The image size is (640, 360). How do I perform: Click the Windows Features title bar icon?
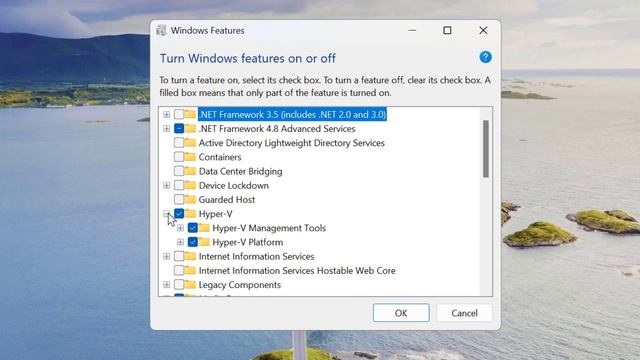click(x=162, y=31)
